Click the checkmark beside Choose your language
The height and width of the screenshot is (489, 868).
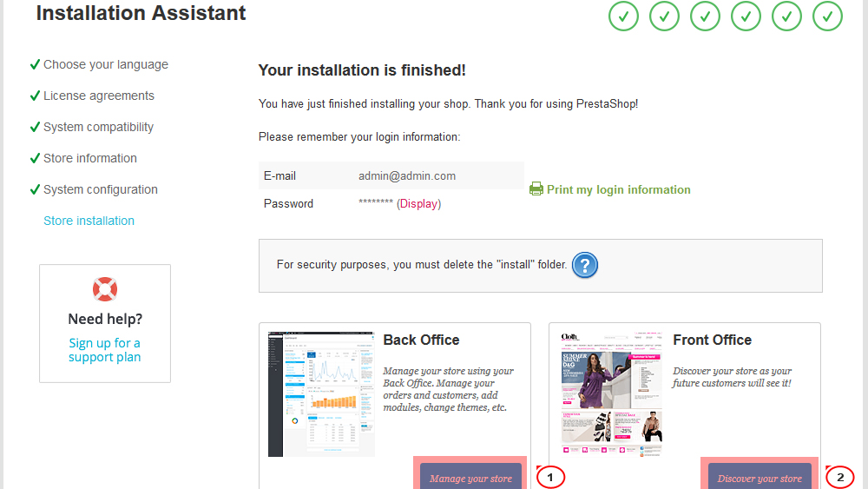tap(35, 64)
